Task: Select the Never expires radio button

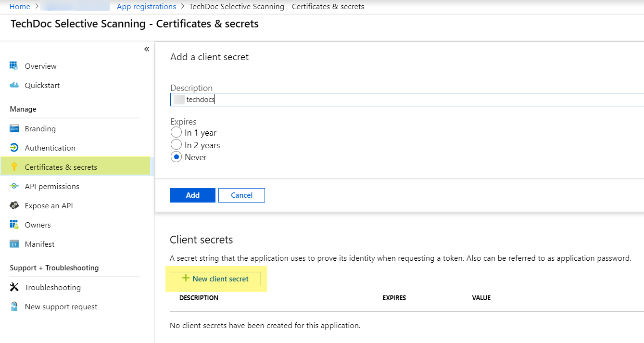Action: pos(177,157)
